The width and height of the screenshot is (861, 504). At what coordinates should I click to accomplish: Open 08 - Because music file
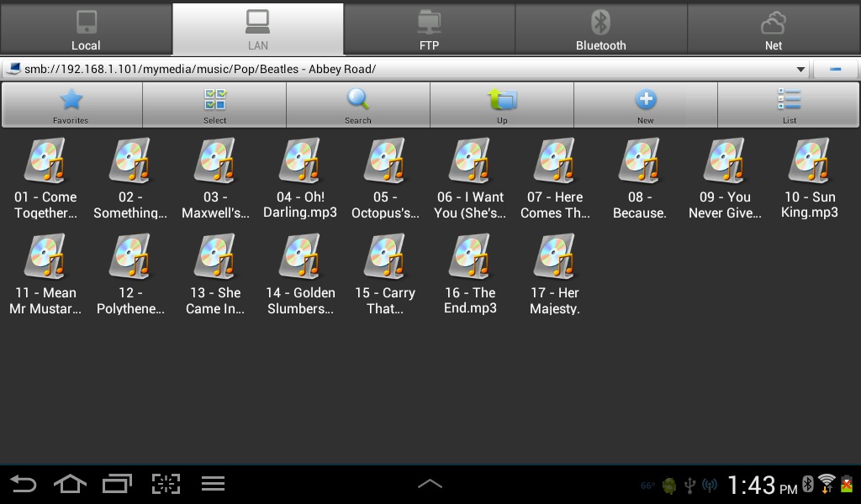click(640, 178)
